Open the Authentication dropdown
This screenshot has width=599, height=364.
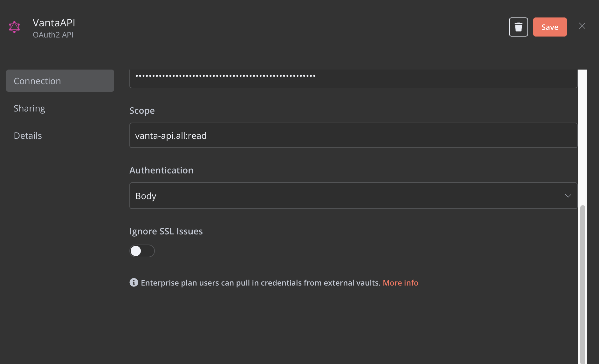353,196
